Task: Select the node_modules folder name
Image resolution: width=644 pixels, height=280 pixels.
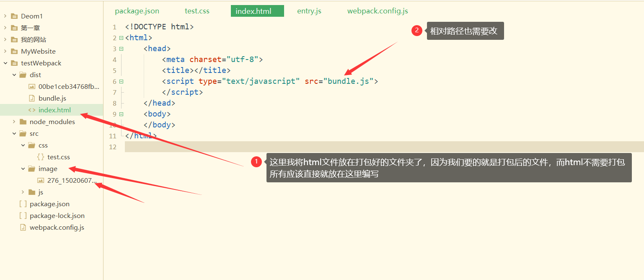Action: click(52, 122)
